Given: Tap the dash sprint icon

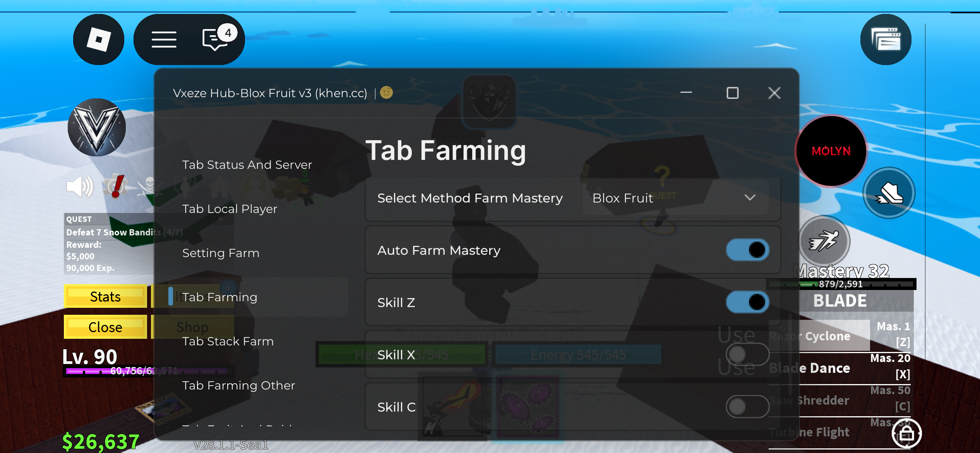Looking at the screenshot, I should 824,241.
